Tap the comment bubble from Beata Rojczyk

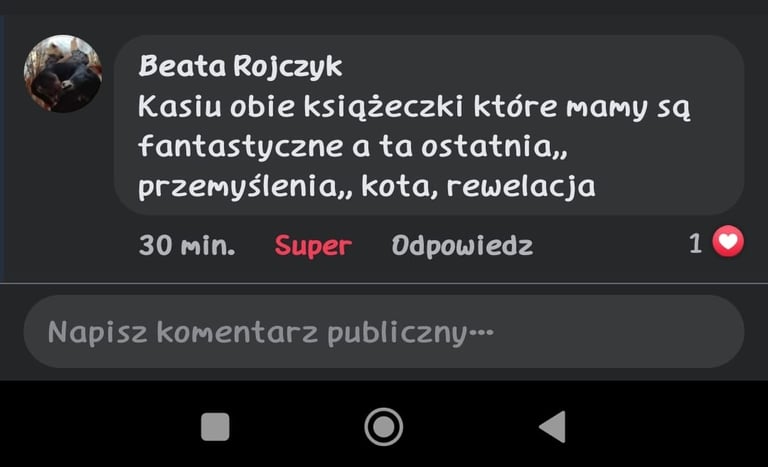[429, 125]
